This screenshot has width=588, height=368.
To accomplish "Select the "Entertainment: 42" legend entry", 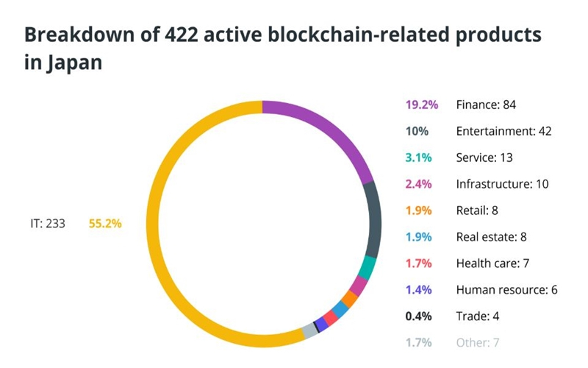I will pyautogui.click(x=503, y=131).
